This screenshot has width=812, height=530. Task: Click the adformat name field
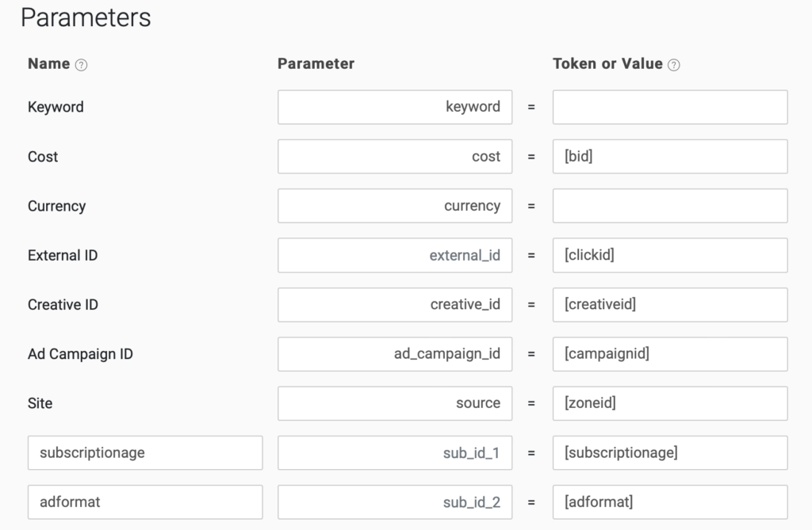pos(144,502)
